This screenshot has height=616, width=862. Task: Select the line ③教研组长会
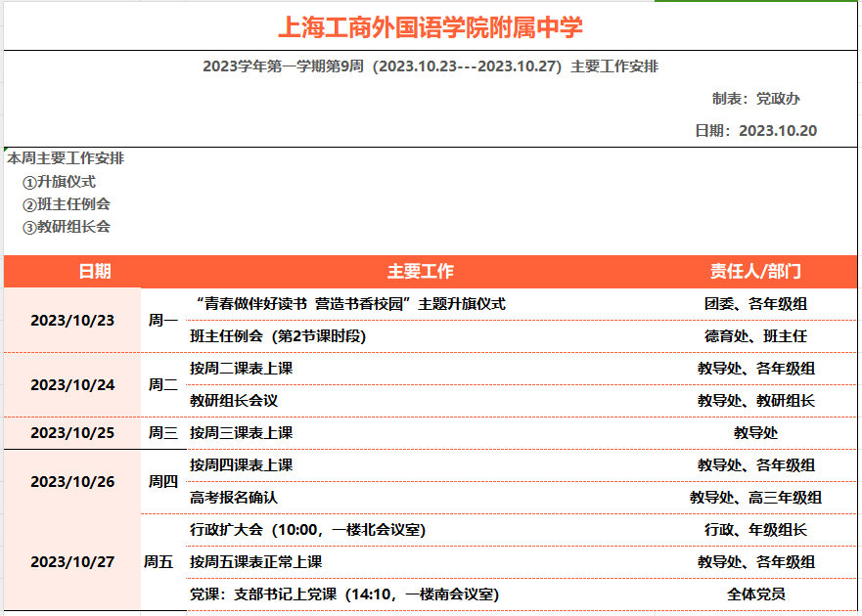[66, 227]
